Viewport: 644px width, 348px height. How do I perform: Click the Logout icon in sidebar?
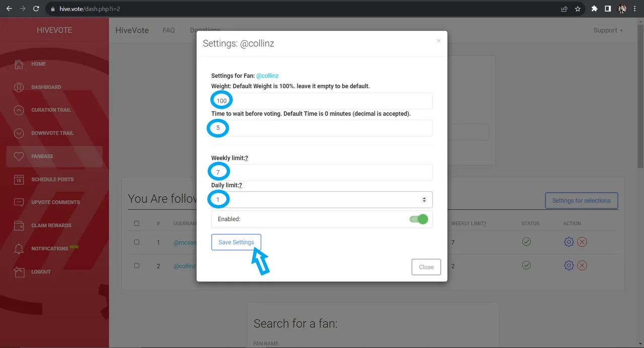click(x=19, y=271)
